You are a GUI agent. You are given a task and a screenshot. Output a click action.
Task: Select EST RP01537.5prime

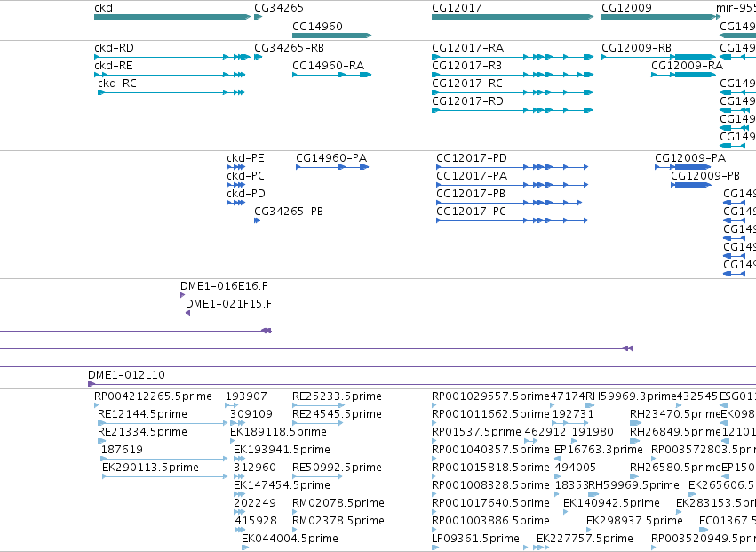pos(434,441)
